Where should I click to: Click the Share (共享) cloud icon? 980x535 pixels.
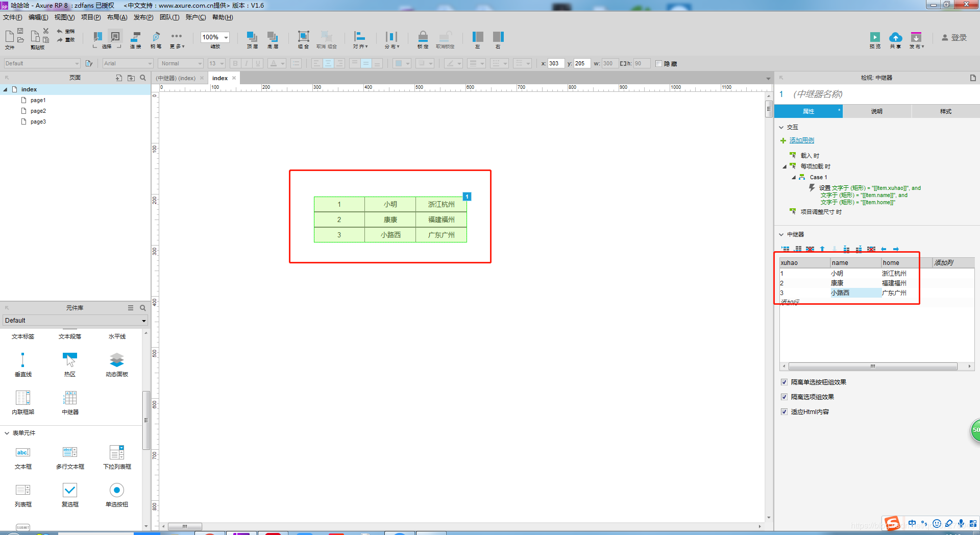pyautogui.click(x=895, y=37)
